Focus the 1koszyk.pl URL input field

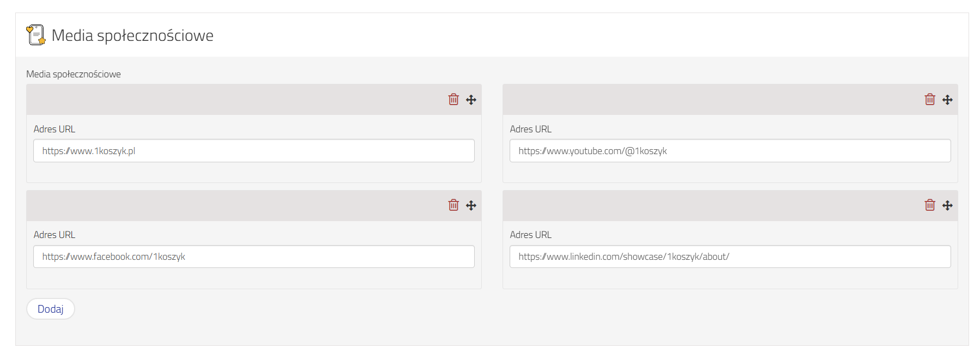(x=253, y=151)
